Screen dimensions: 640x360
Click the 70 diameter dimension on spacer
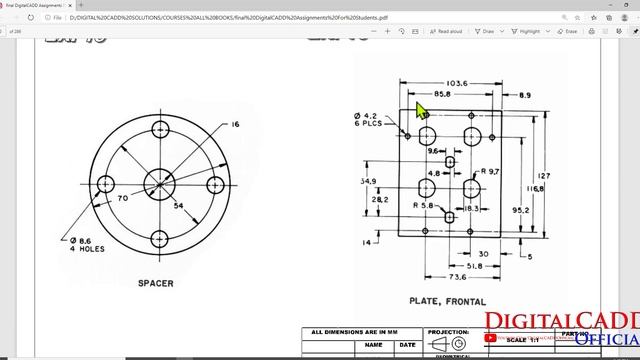point(122,198)
